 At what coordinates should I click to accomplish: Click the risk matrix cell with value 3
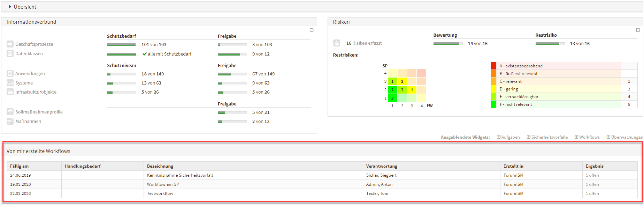coord(392,98)
